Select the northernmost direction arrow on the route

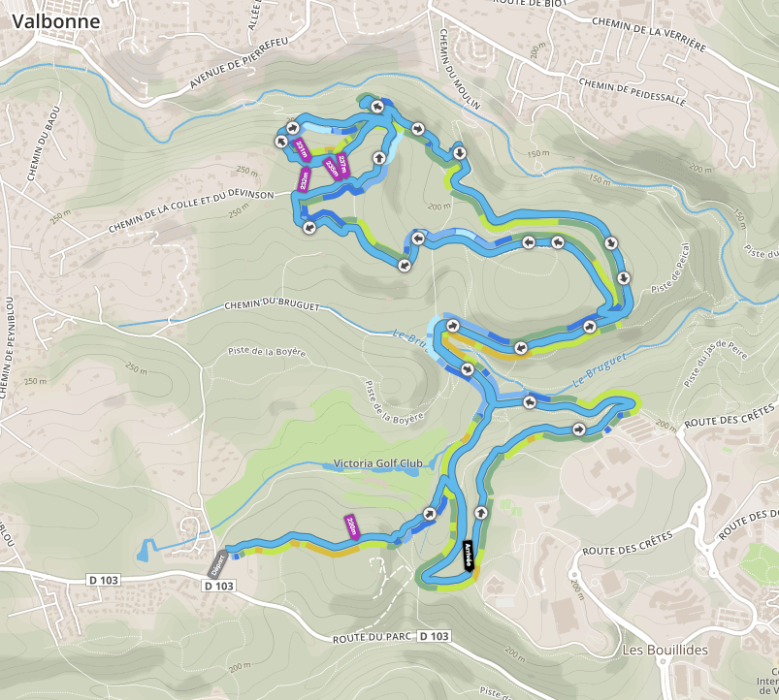[x=376, y=104]
